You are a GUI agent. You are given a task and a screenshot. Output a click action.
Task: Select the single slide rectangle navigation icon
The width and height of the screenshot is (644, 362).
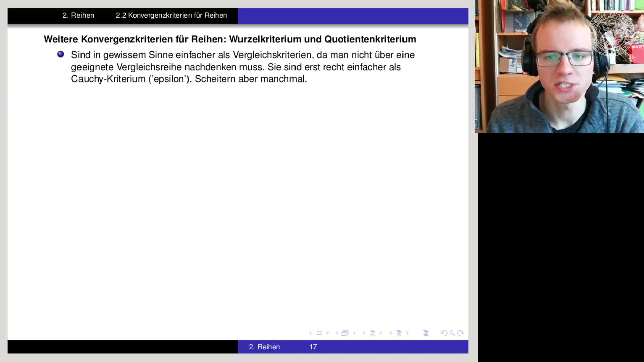coord(319,333)
